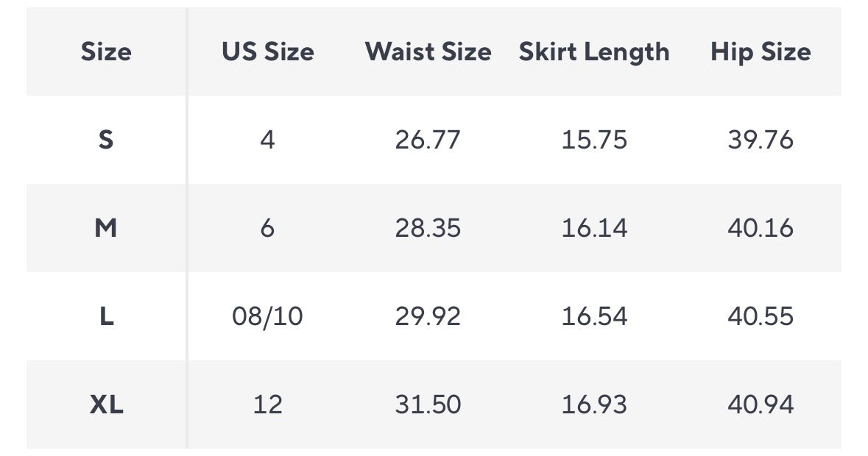This screenshot has height=456, width=868.
Task: Click the Waist Size column header
Action: coord(428,51)
